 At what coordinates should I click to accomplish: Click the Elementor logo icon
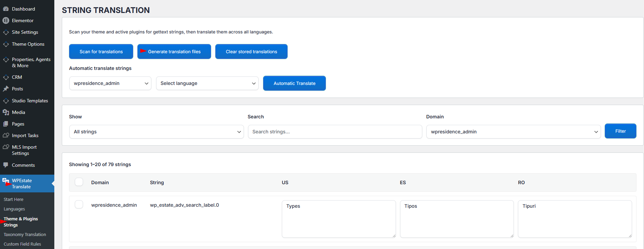pos(6,20)
